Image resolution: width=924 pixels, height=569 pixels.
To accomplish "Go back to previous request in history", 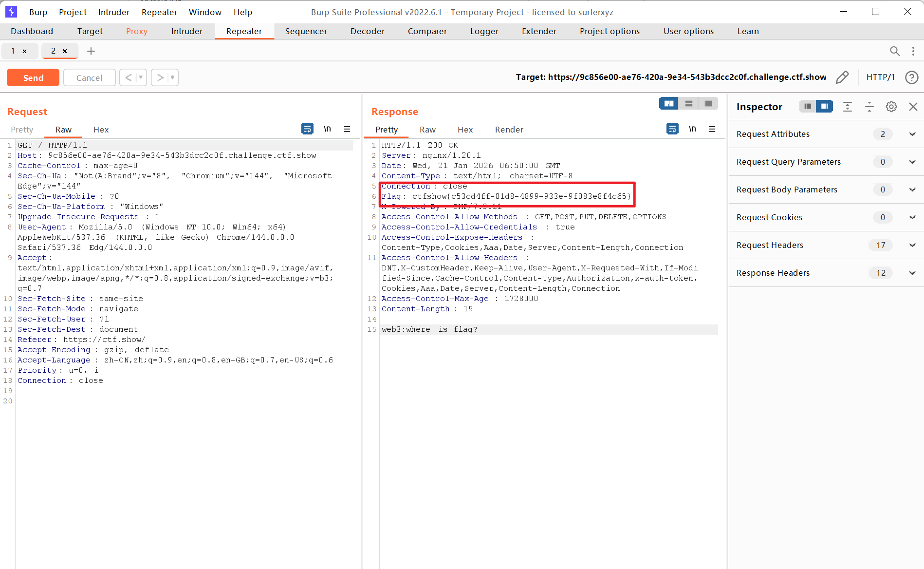I will point(128,77).
